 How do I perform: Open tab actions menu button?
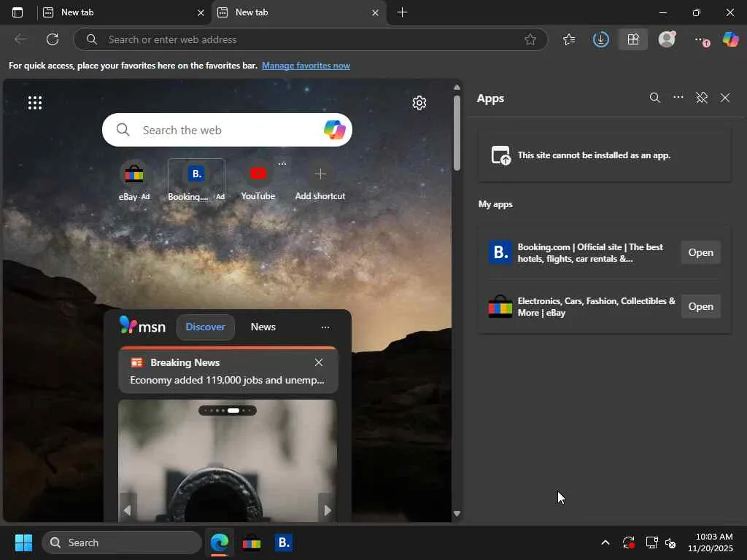[18, 12]
